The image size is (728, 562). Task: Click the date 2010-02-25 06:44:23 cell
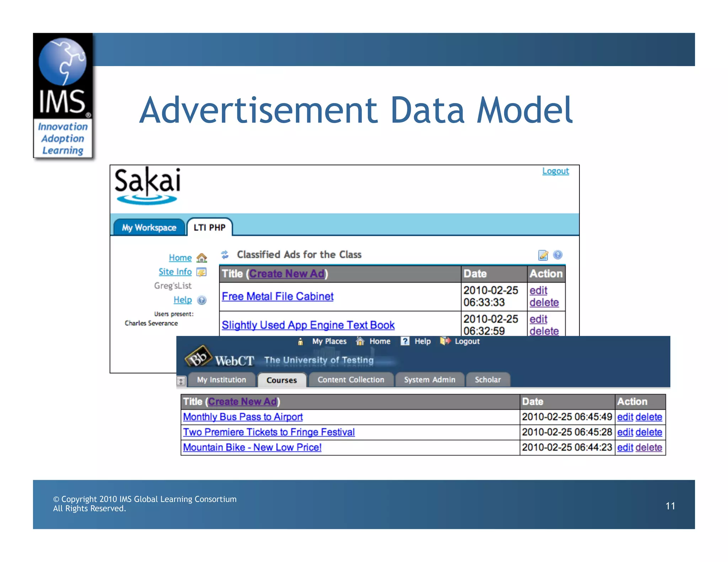tap(567, 447)
